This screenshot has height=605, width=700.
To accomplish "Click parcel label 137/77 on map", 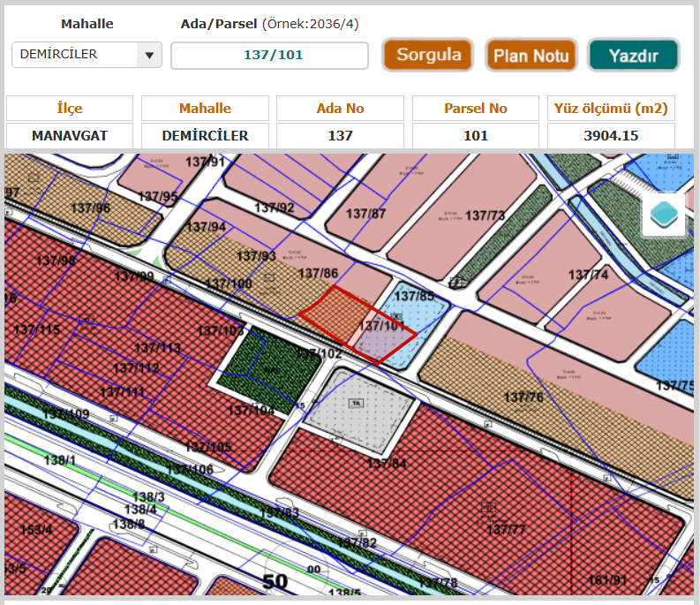I will point(506,530).
